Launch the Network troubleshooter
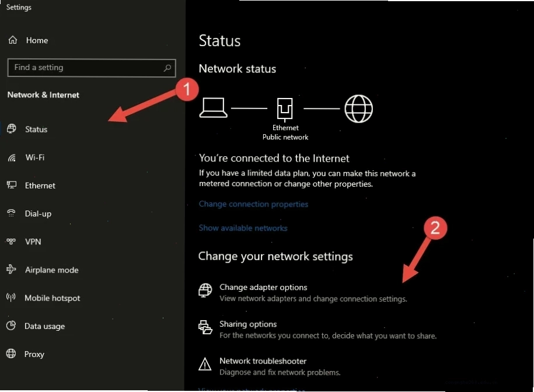 [270, 366]
